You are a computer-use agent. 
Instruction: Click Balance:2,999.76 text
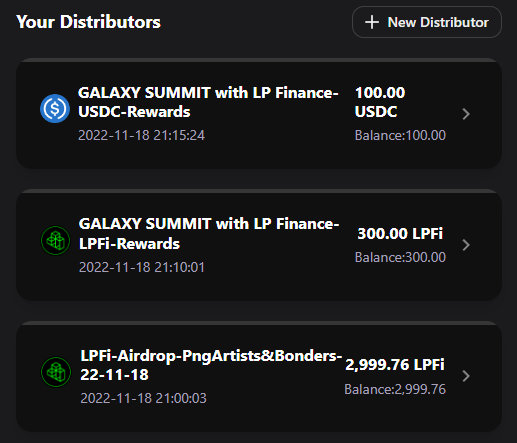coord(395,389)
